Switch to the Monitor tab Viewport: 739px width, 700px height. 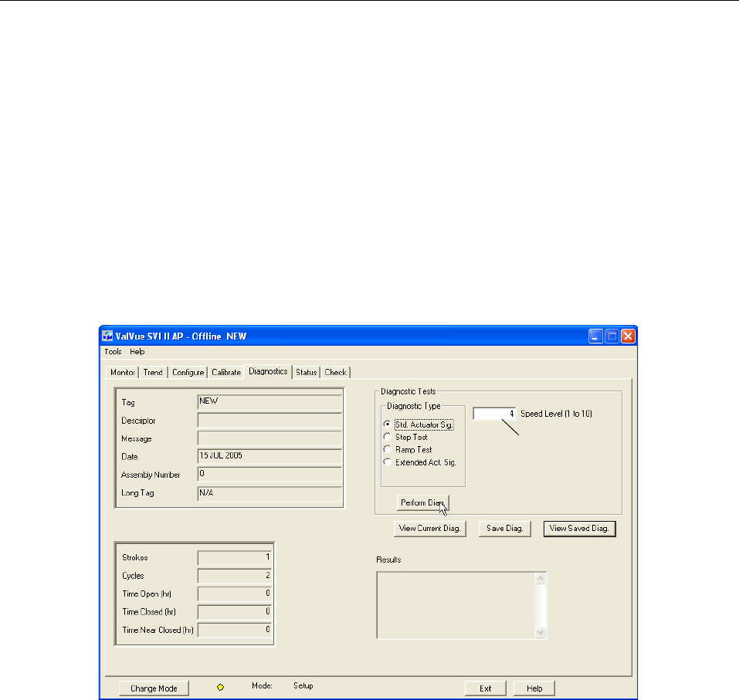[x=123, y=372]
